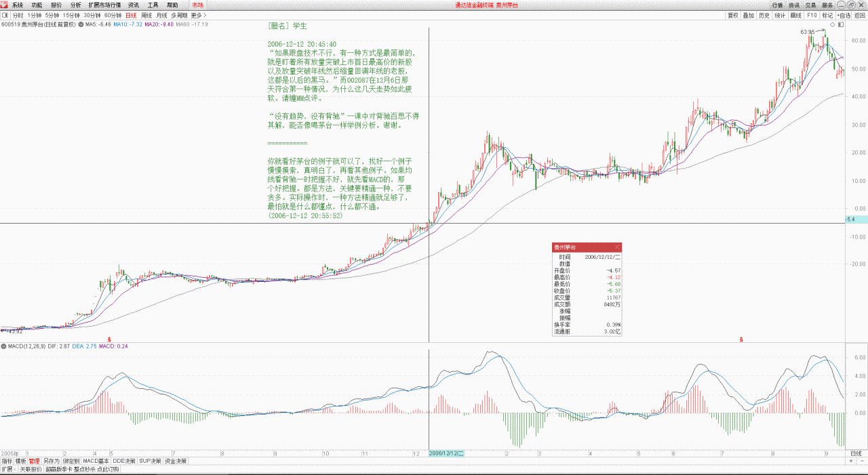The width and height of the screenshot is (868, 475).
Task: Select the 60分钟 period
Action: pyautogui.click(x=112, y=15)
